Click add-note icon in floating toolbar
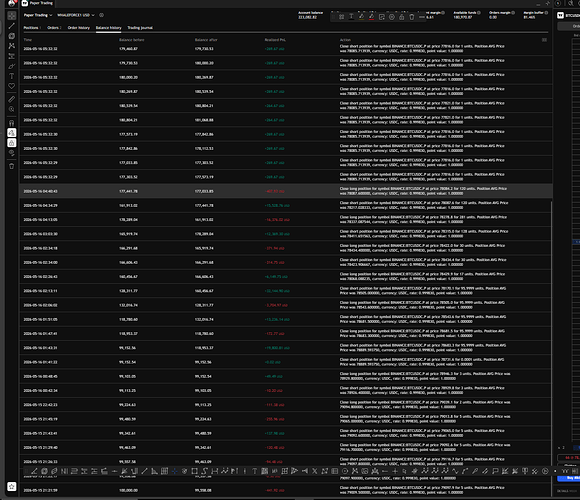Viewport: 580px width, 500px height. [x=381, y=17]
